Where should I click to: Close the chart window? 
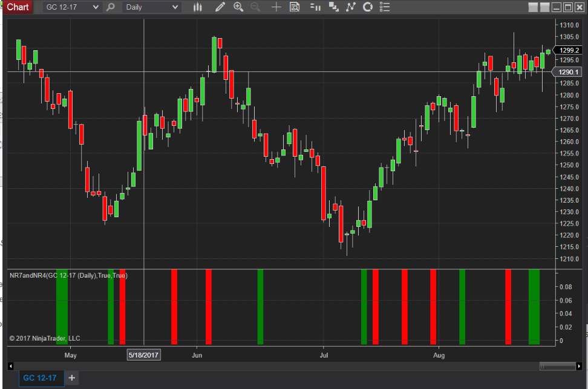(580, 7)
